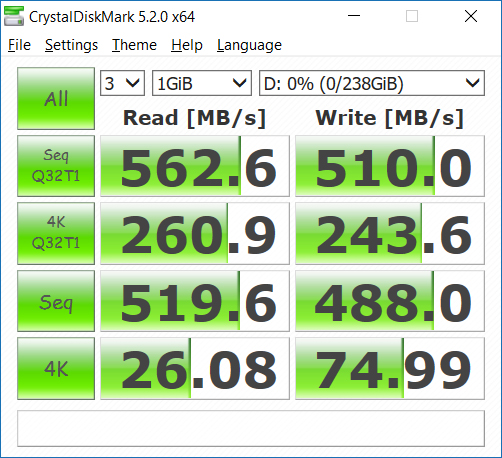Start the Seq Q32T1 benchmark

[56, 166]
